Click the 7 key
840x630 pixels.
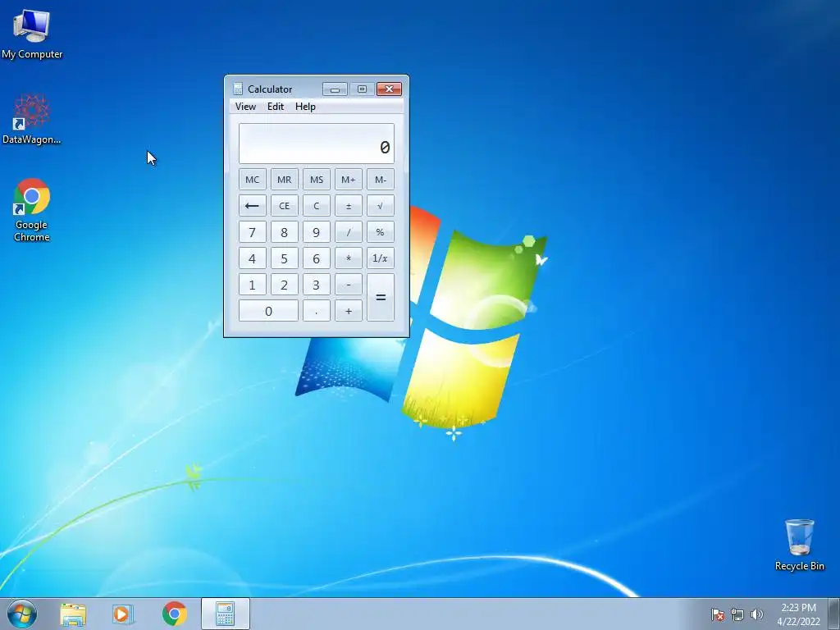tap(253, 232)
